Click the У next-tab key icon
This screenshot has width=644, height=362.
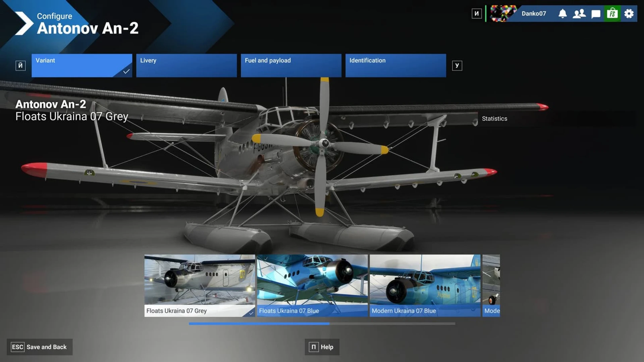457,65
